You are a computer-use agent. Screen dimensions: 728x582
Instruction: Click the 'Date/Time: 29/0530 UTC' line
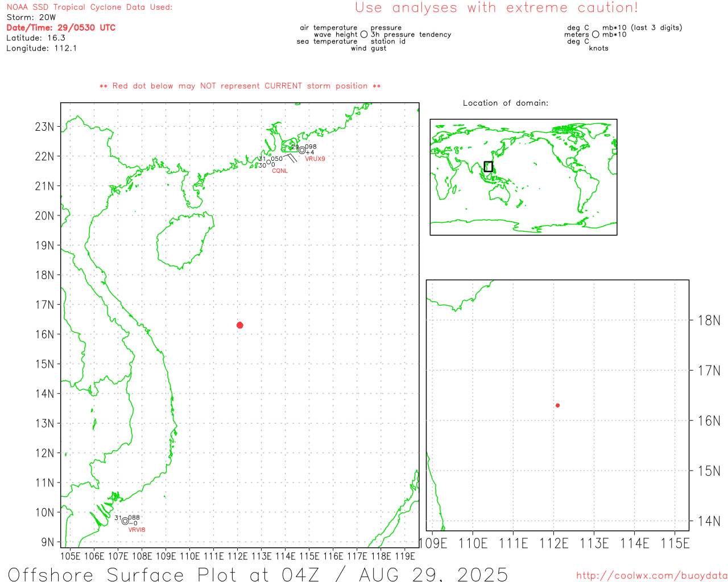(x=61, y=27)
